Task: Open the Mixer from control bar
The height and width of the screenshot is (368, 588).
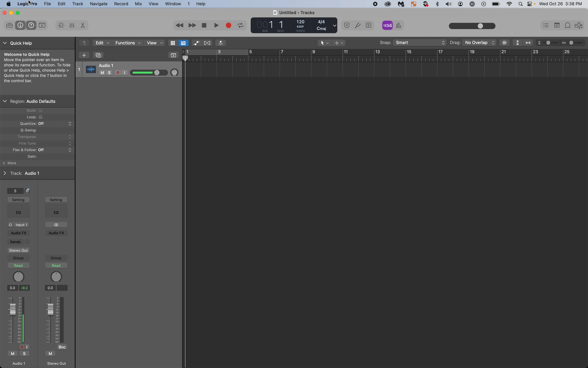Action: click(72, 25)
